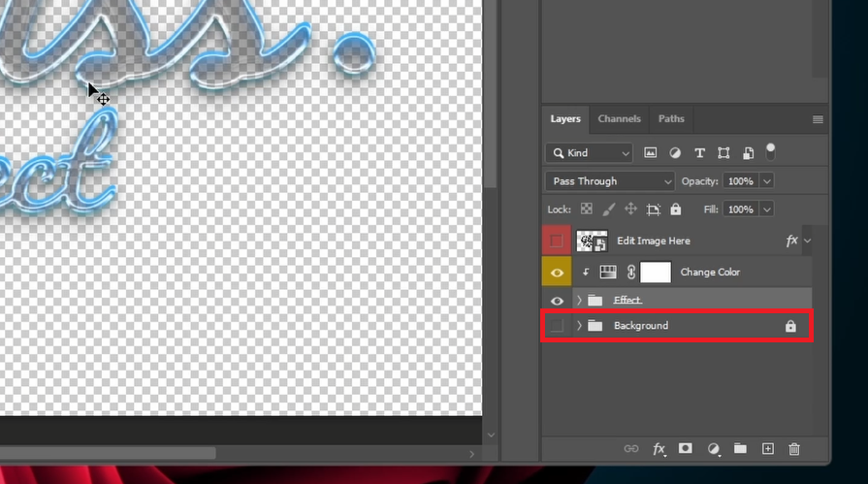Switch to the Channels tab

(x=619, y=119)
